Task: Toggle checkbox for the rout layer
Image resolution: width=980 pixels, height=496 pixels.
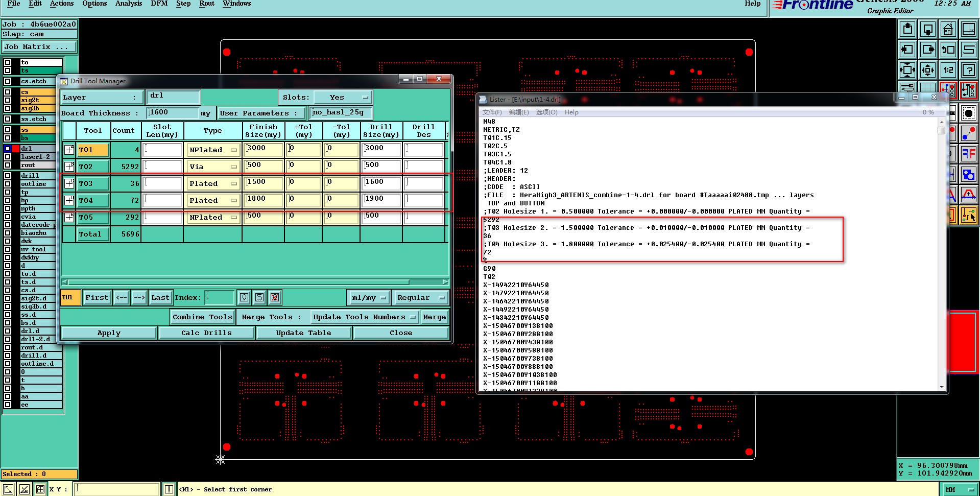Action: [x=8, y=165]
